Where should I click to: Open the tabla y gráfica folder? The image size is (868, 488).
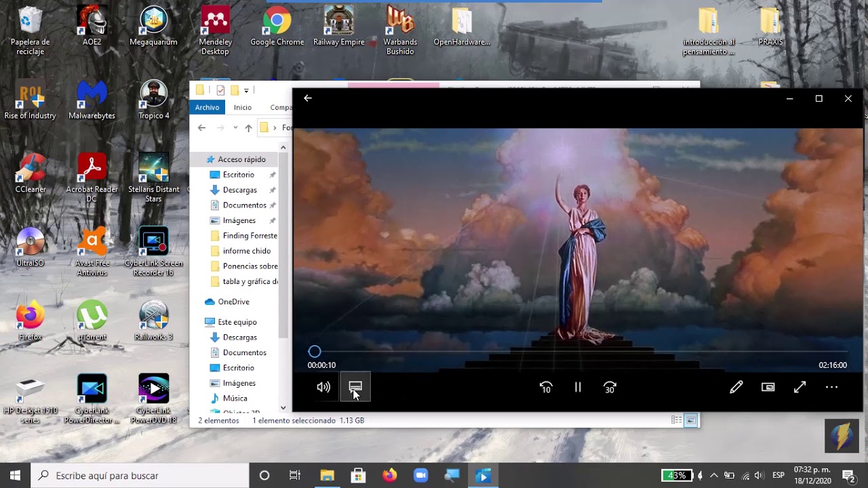tap(250, 281)
